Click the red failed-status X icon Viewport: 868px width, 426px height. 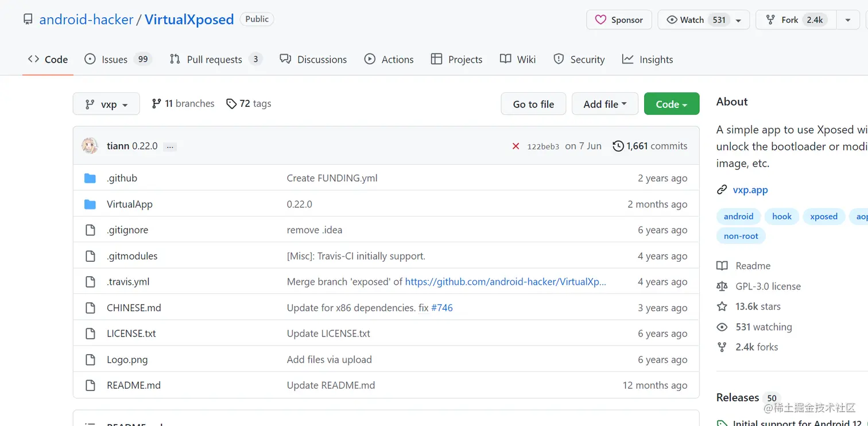pos(516,146)
